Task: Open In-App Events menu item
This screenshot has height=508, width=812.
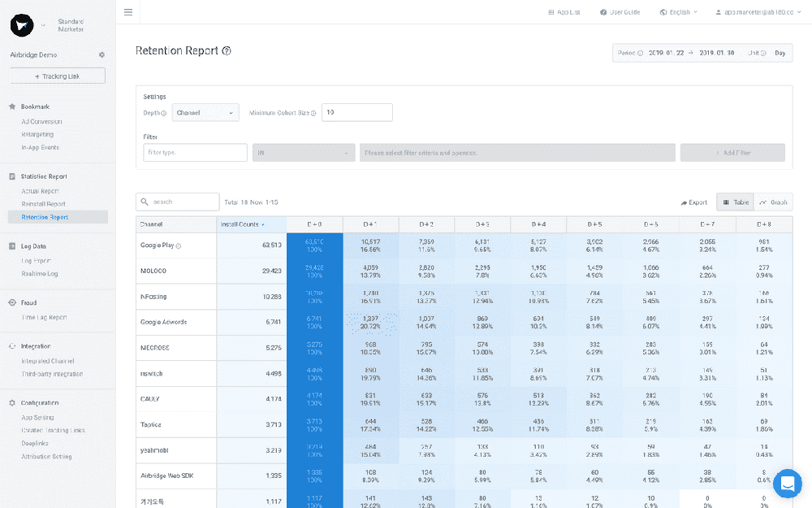Action: coord(40,147)
